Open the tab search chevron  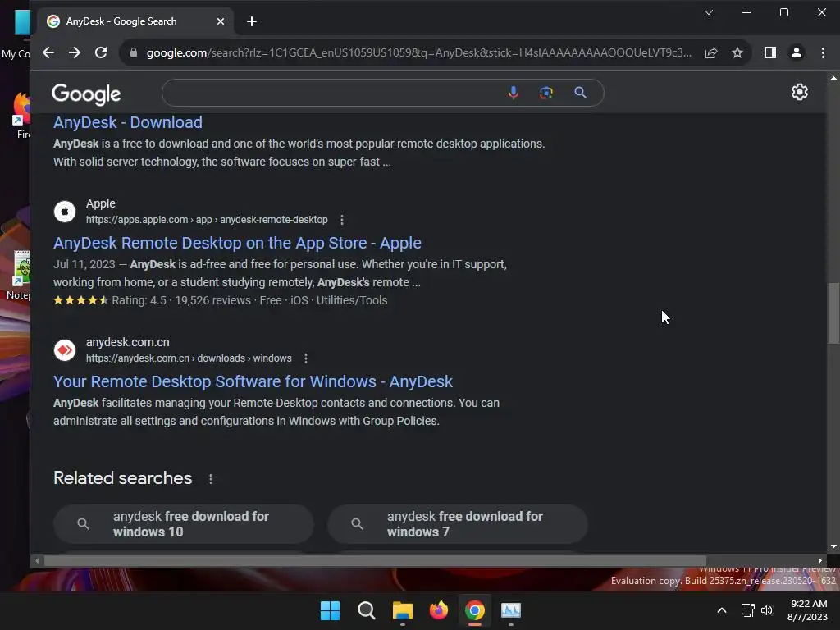pyautogui.click(x=708, y=12)
